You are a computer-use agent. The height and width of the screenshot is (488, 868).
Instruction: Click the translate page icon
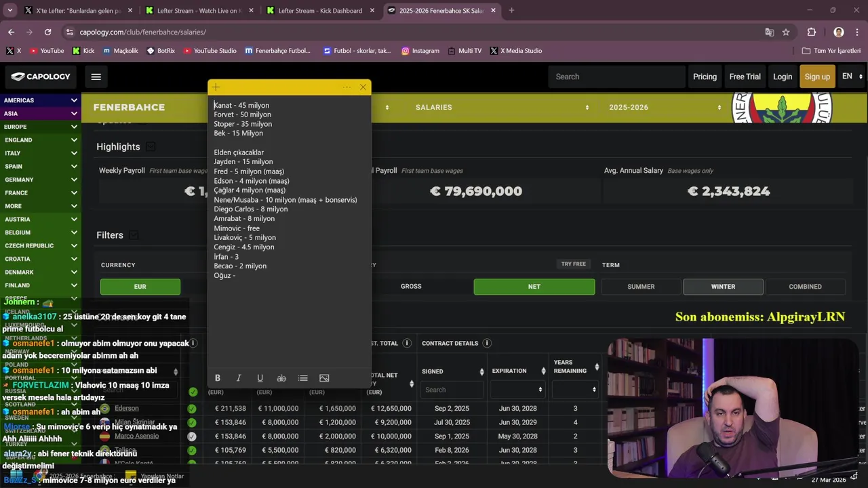point(769,32)
